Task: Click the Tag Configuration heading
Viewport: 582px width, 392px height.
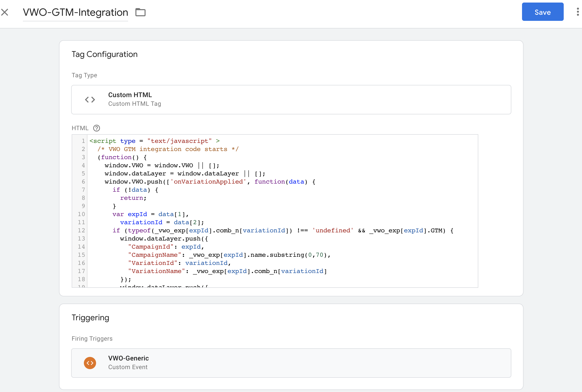Action: [x=104, y=54]
